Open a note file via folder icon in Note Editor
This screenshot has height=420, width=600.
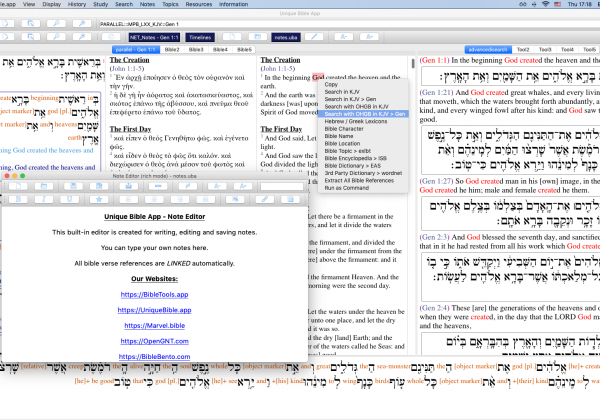click(x=44, y=186)
